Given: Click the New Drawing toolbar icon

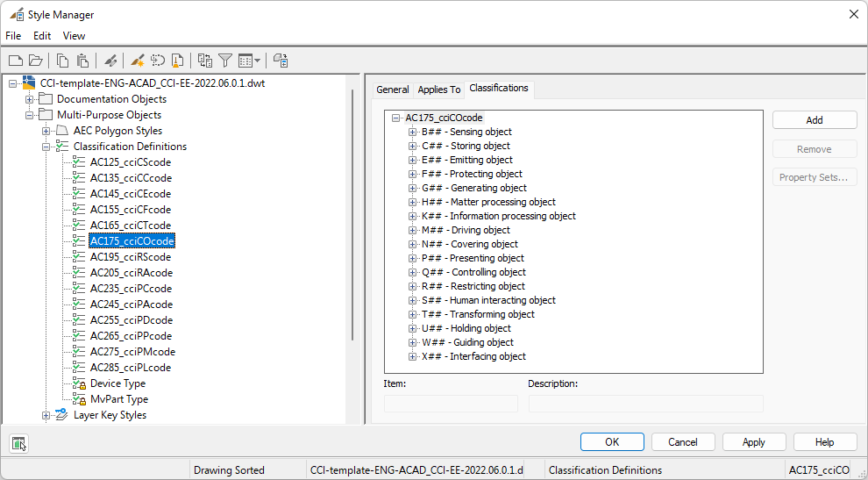Looking at the screenshot, I should (16, 61).
